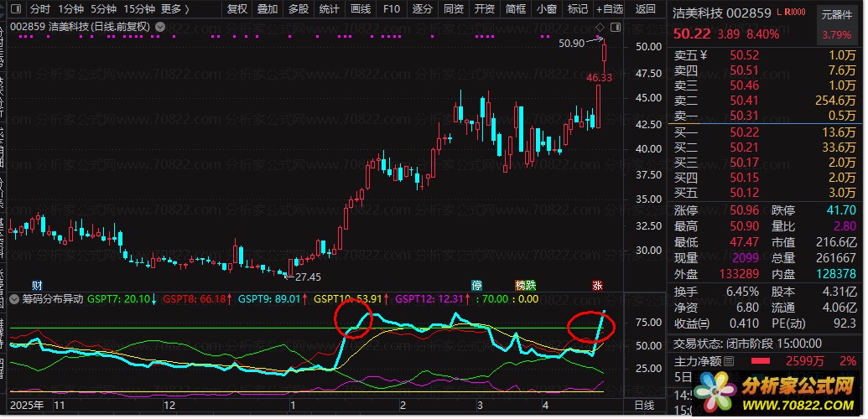The image size is (868, 419).
Task: Toggle the right panel icon above chart
Action: (615, 27)
